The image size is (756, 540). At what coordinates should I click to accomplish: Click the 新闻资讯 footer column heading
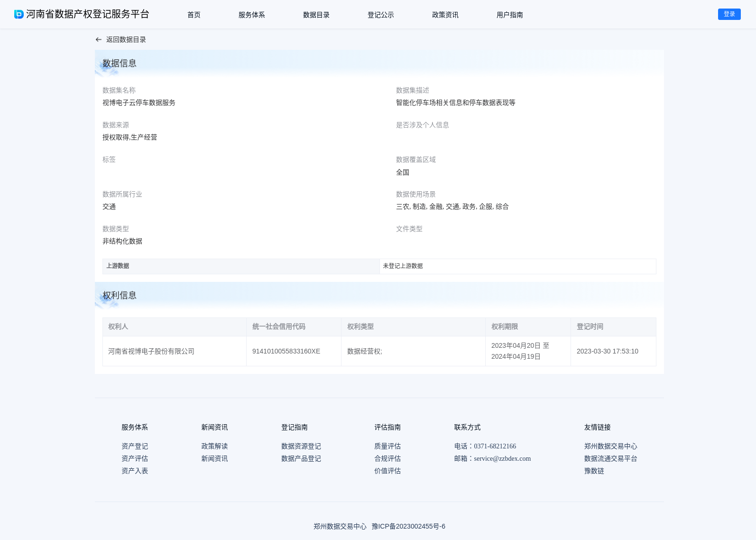pos(214,427)
